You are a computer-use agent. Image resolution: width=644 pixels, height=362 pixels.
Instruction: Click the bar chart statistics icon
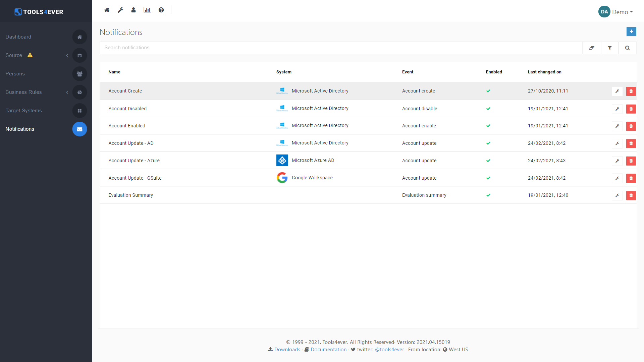(147, 10)
